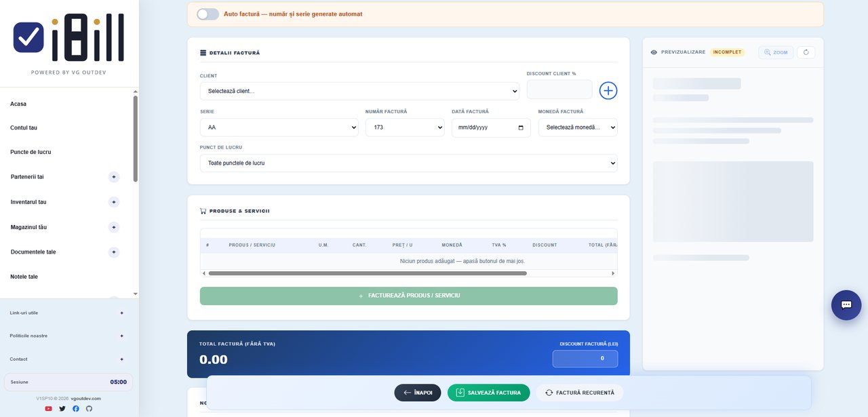Viewport: 868px width, 417px height.
Task: Click the Zoom preview button
Action: pyautogui.click(x=776, y=52)
